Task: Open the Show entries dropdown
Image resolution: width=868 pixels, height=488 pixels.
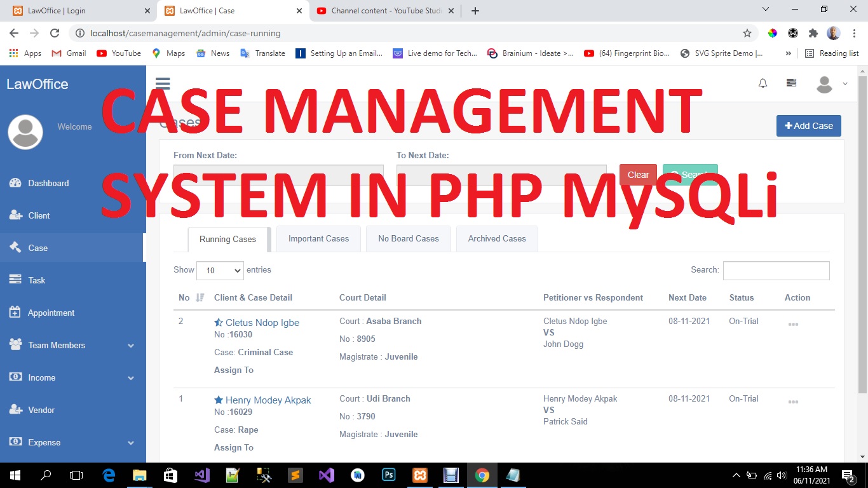Action: click(x=220, y=270)
